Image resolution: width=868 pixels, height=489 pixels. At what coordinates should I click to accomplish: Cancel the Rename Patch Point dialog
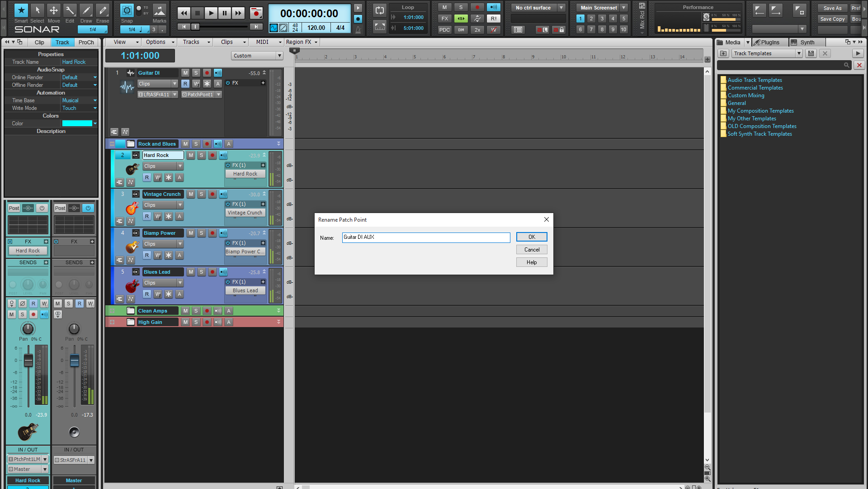[532, 250]
